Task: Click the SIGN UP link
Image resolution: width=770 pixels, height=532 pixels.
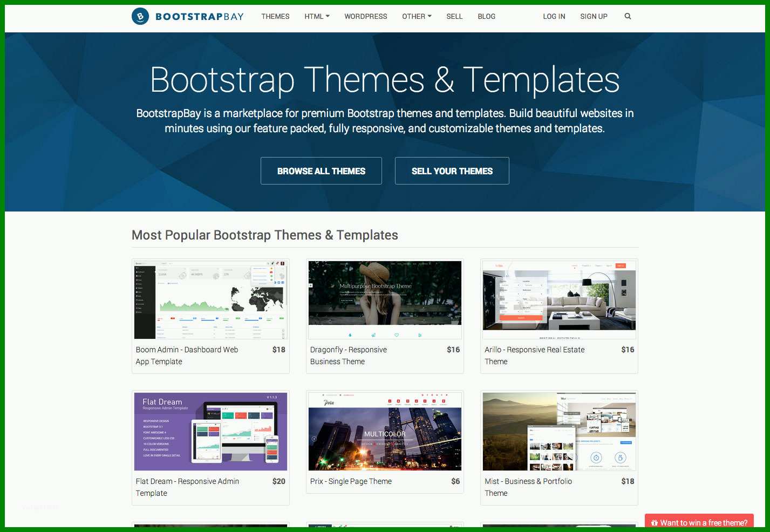Action: click(594, 16)
